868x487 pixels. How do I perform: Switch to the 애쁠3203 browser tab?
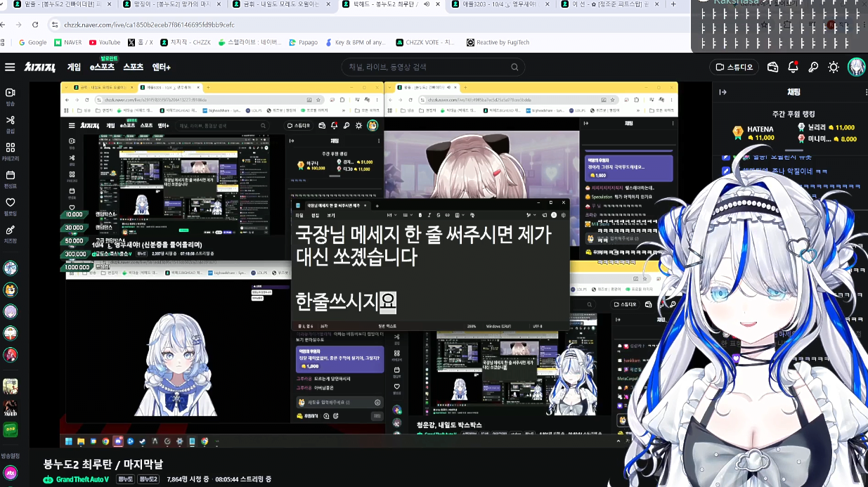[502, 4]
